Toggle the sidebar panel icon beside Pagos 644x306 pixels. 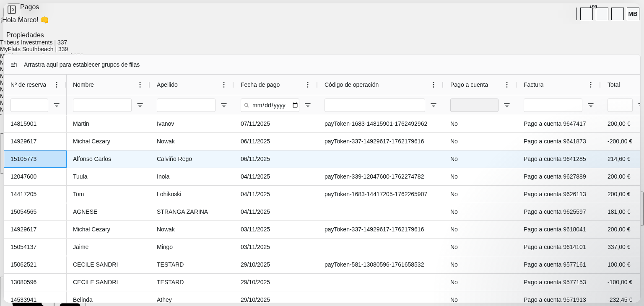(x=12, y=10)
